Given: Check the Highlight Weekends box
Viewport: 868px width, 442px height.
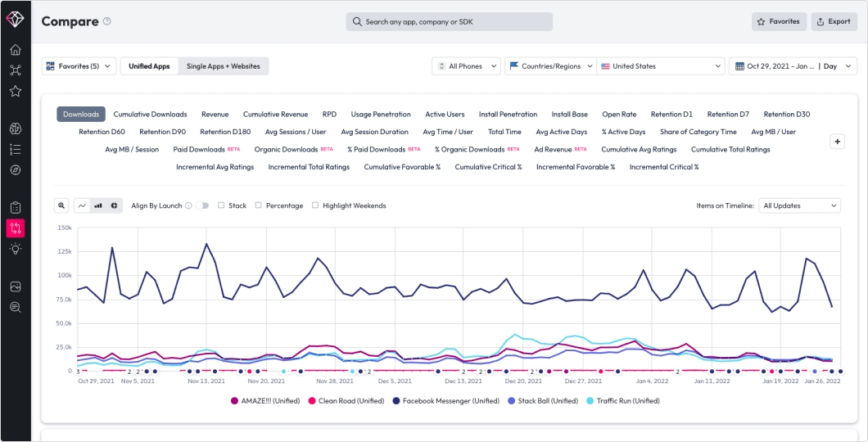Looking at the screenshot, I should 315,205.
